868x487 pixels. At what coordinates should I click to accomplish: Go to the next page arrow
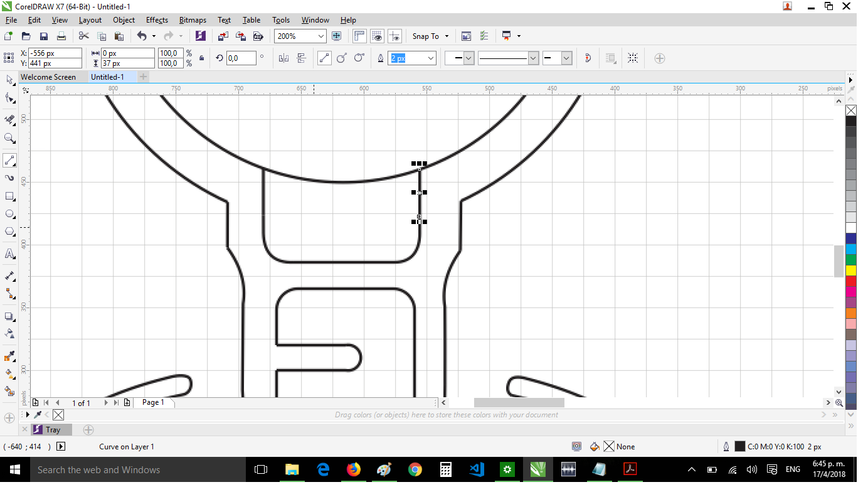106,403
